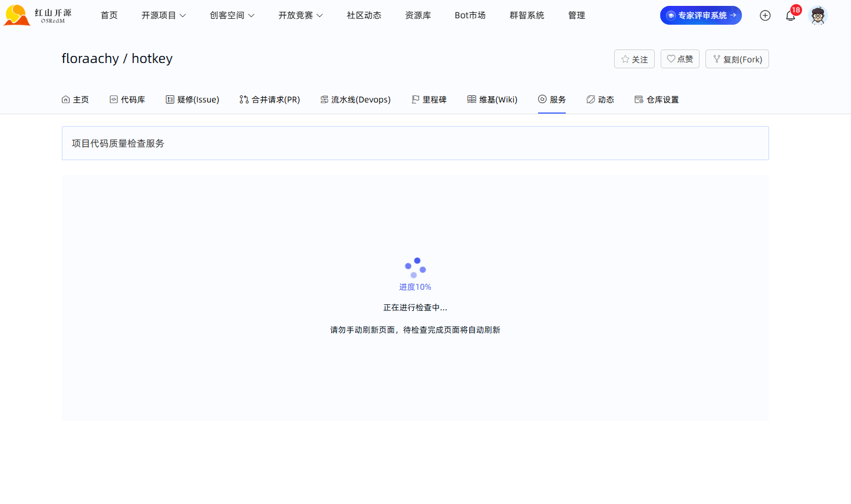Open 群智系统
This screenshot has width=851, height=504.
[527, 15]
